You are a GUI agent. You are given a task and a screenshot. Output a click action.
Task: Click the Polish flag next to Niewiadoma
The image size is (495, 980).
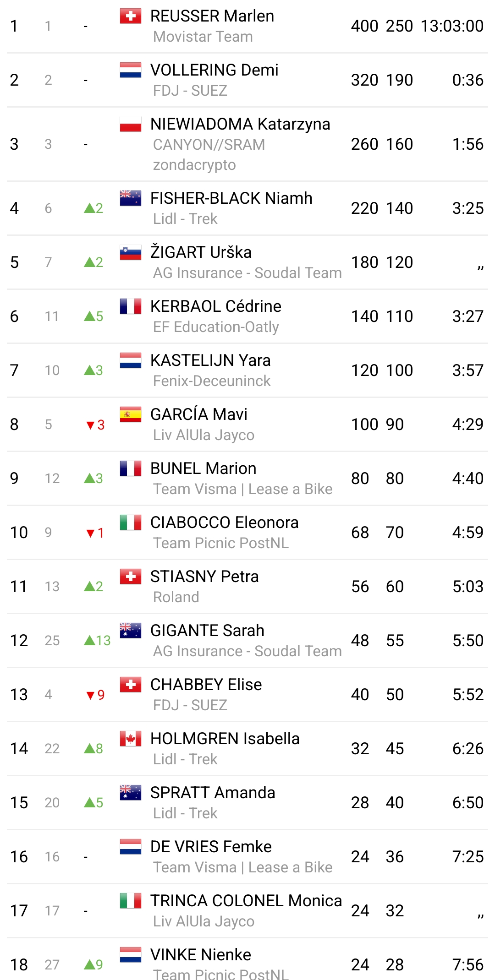click(131, 124)
